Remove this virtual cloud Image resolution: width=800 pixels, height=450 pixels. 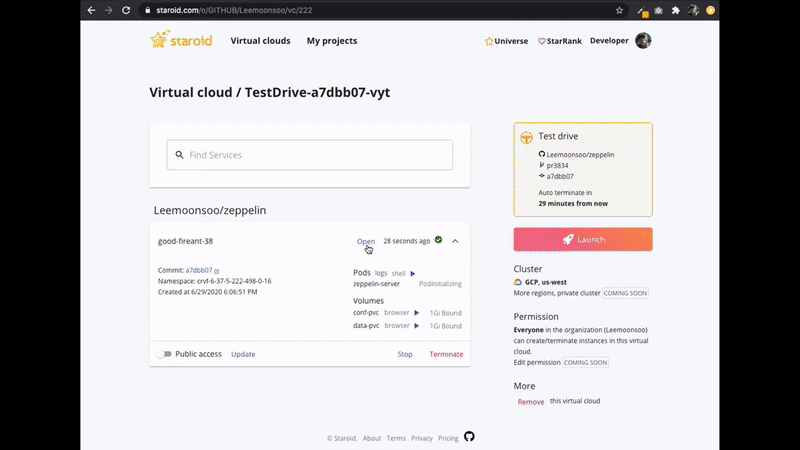click(x=531, y=402)
